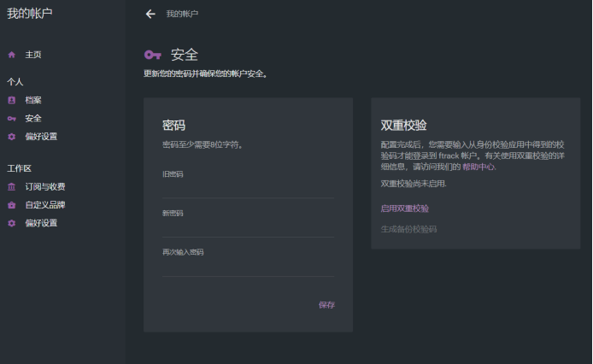The image size is (593, 364).
Task: Click the gear icon under 工作区 section
Action: [12, 224]
